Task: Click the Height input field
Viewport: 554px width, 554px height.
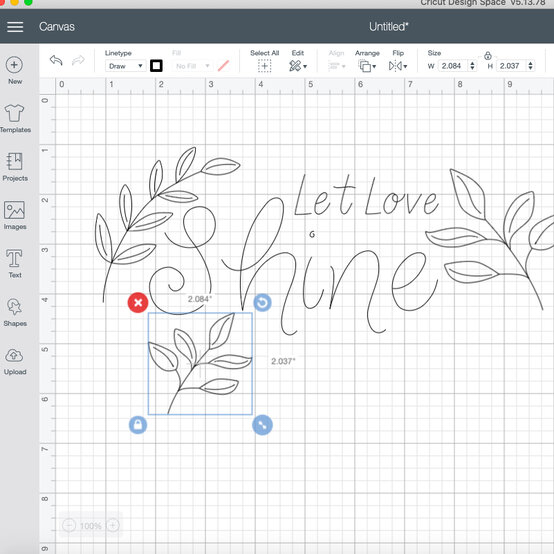Action: pyautogui.click(x=511, y=66)
